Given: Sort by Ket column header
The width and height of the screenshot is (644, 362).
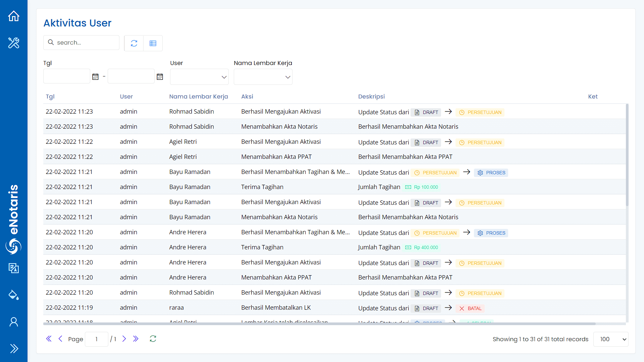Looking at the screenshot, I should point(593,97).
